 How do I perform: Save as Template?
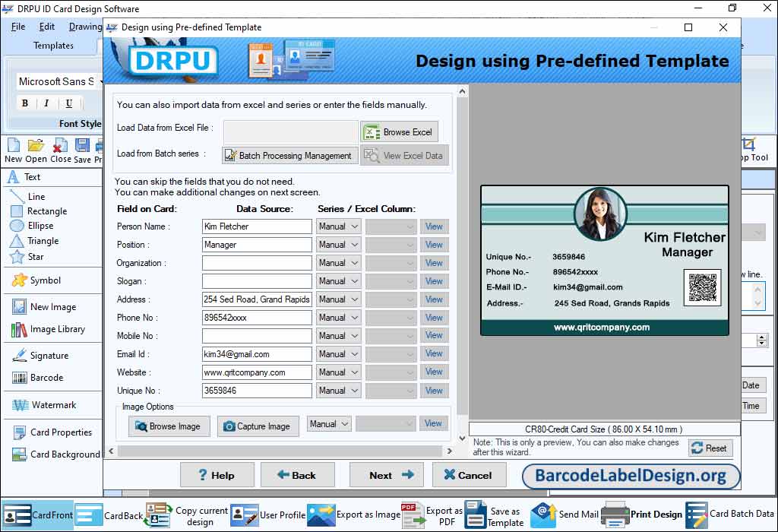[495, 515]
